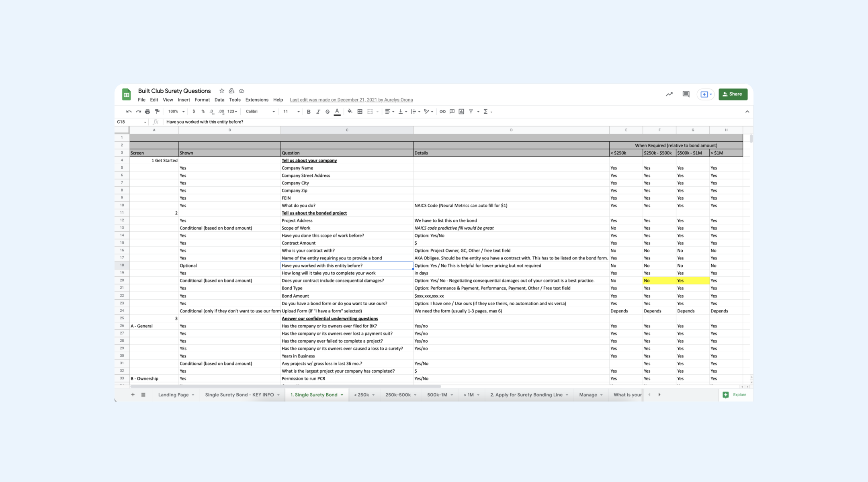Click the print icon
This screenshot has width=868, height=482.
coord(147,112)
